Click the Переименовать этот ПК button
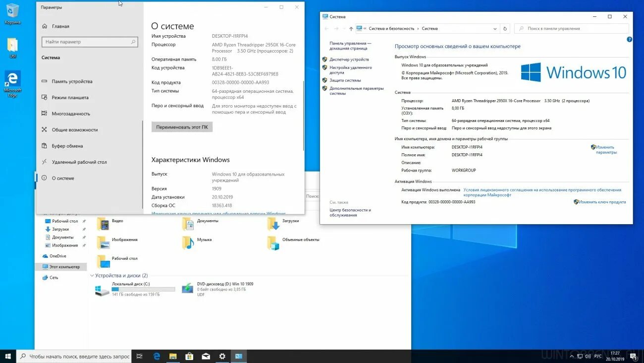 [x=182, y=127]
